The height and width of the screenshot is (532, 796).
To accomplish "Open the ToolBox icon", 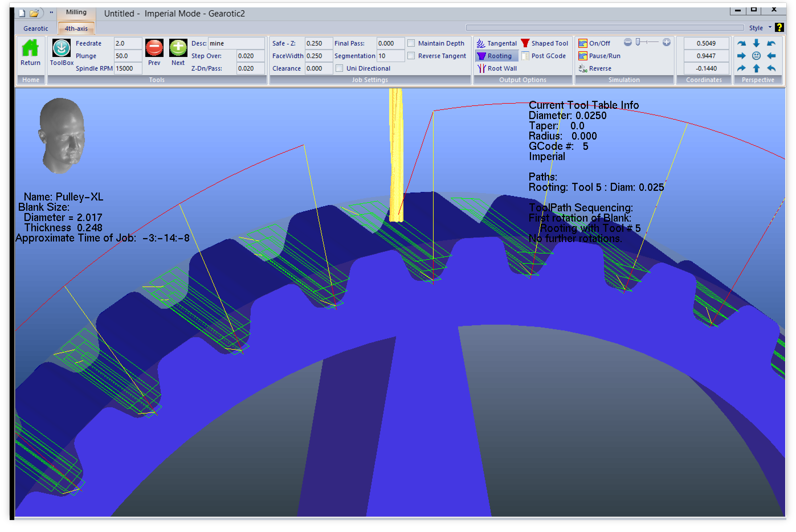I will pyautogui.click(x=62, y=48).
